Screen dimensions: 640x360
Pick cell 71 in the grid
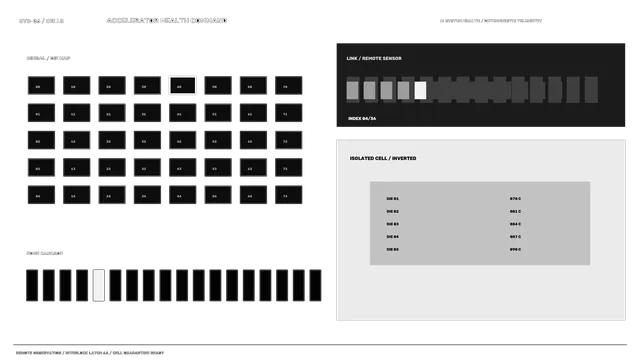(289, 113)
